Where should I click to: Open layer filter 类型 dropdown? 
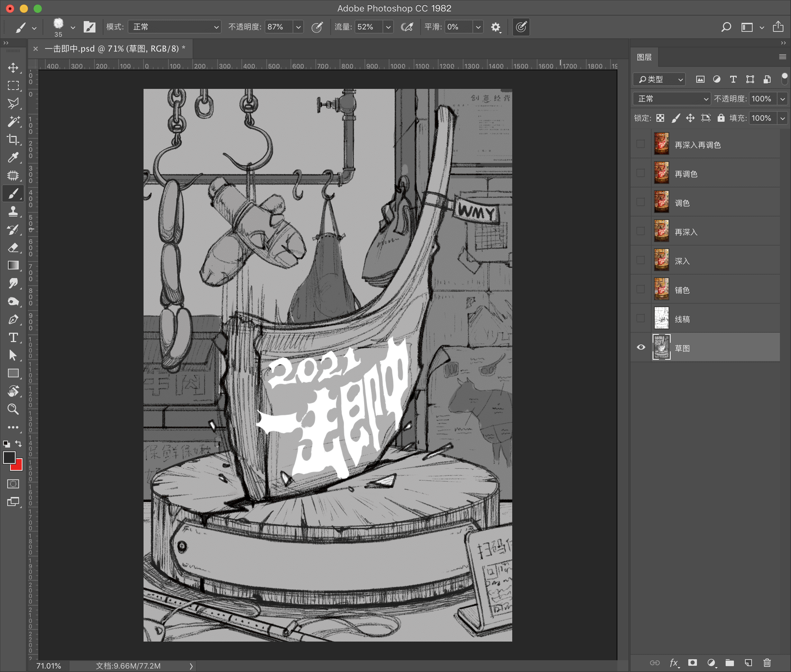click(660, 79)
